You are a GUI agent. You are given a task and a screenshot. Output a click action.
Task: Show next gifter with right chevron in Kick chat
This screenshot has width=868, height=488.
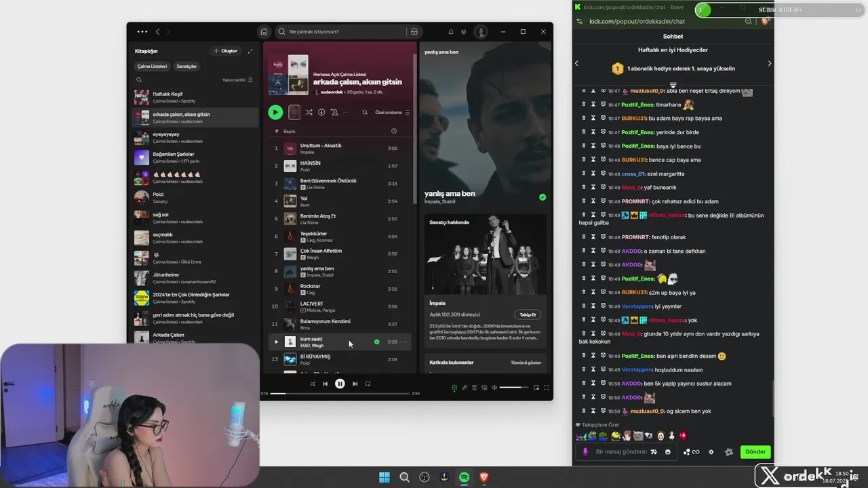point(769,63)
